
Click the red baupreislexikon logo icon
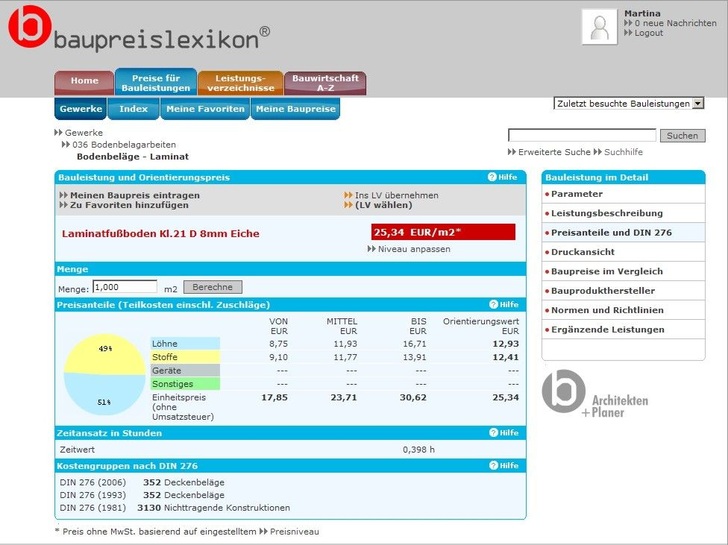pyautogui.click(x=29, y=27)
